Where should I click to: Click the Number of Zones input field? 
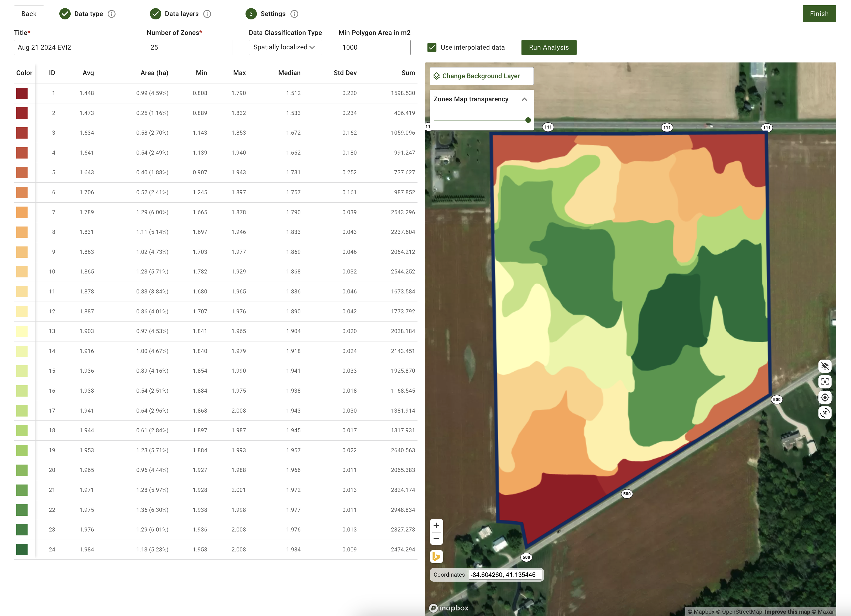pyautogui.click(x=189, y=47)
